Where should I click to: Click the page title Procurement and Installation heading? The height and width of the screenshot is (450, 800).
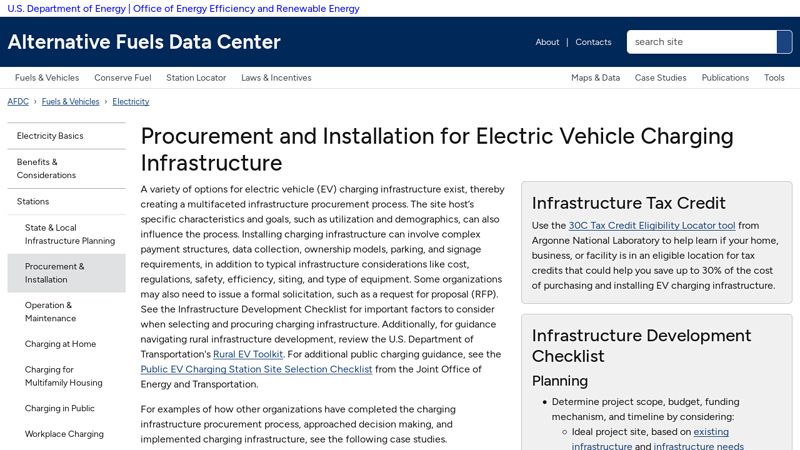(437, 149)
